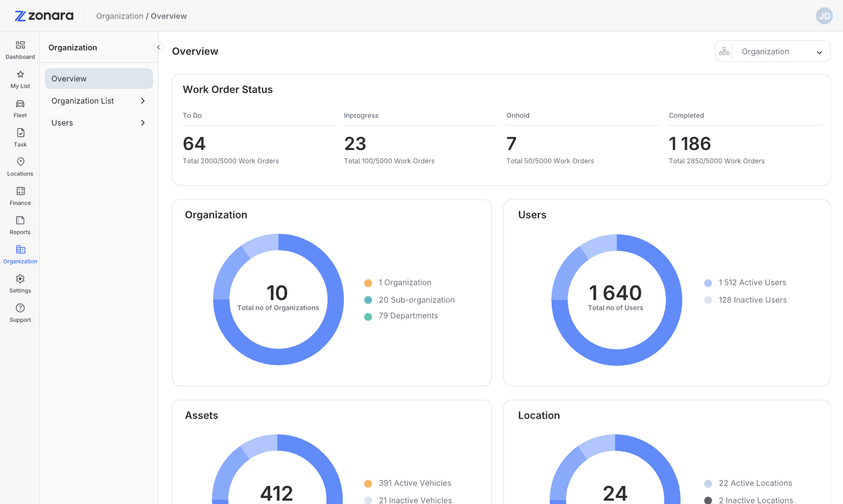Open the Finance sidebar icon
The height and width of the screenshot is (504, 843).
click(x=20, y=191)
